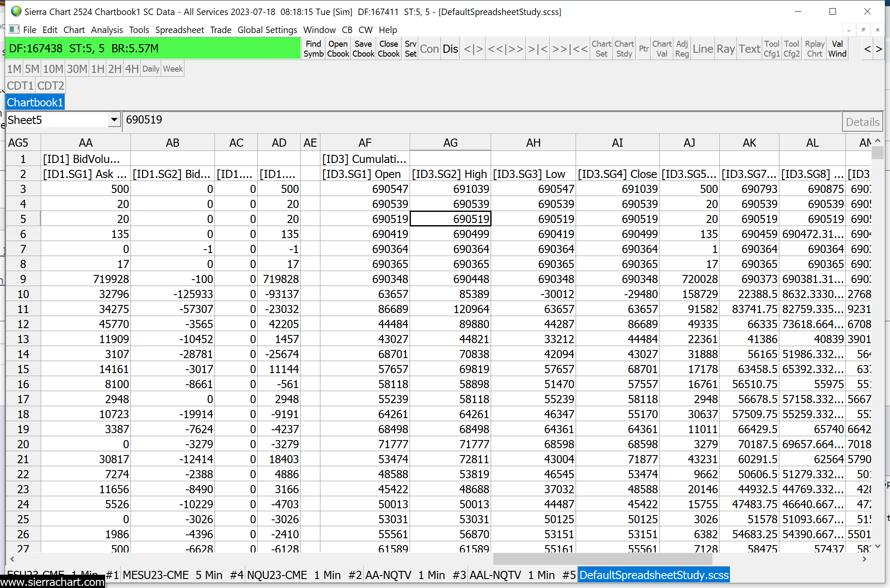Open the Spreadsheet menu

(179, 30)
